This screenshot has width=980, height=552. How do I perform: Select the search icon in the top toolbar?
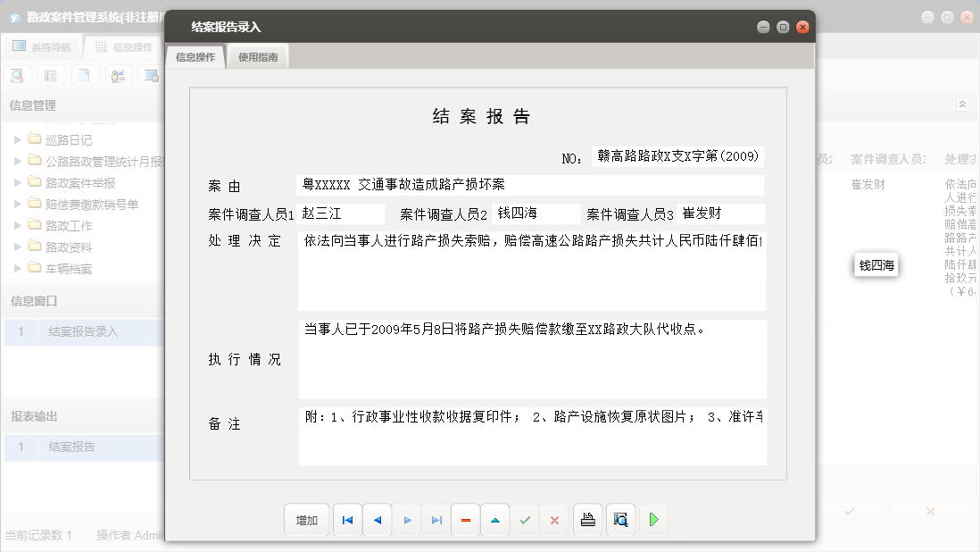pyautogui.click(x=18, y=75)
